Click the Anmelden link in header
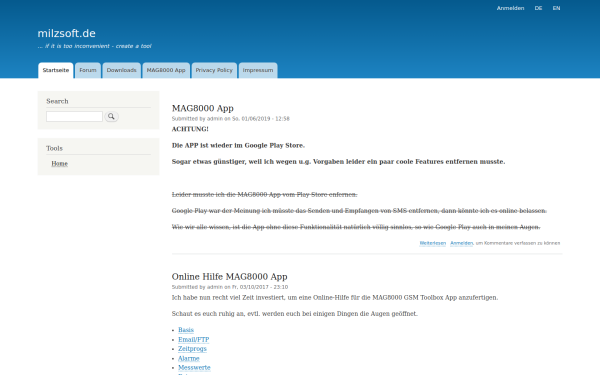This screenshot has width=600, height=375. click(510, 8)
